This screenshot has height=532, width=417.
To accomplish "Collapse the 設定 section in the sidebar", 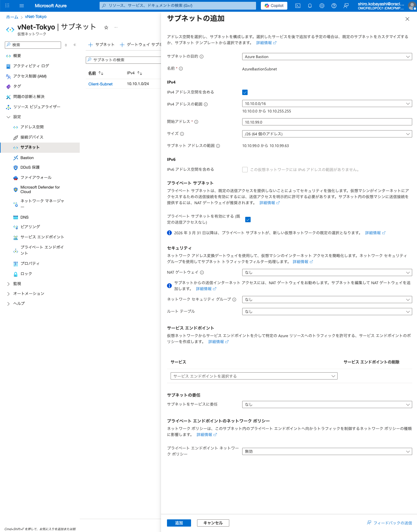I will (8, 117).
